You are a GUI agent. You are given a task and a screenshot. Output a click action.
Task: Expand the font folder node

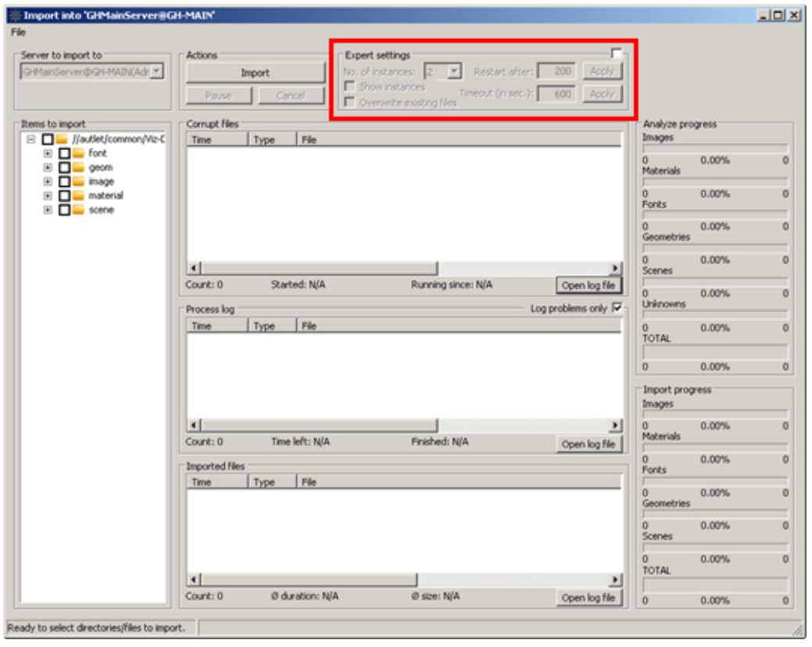click(48, 153)
